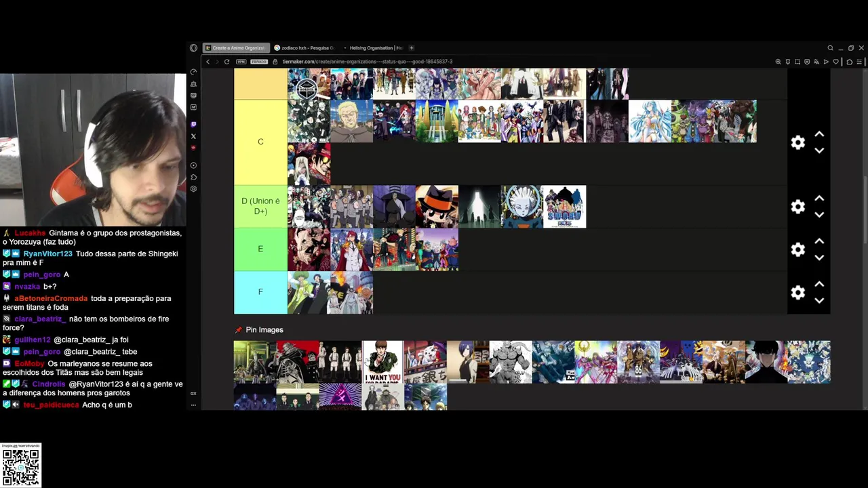Viewport: 868px width, 488px height.
Task: Bookmark page with heart icon
Action: (x=836, y=62)
